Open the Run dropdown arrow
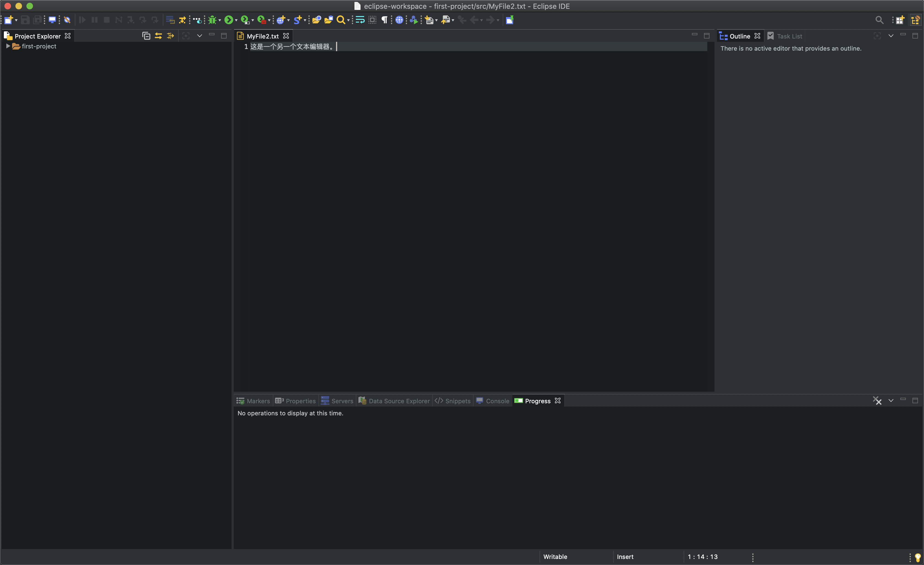 pos(236,20)
